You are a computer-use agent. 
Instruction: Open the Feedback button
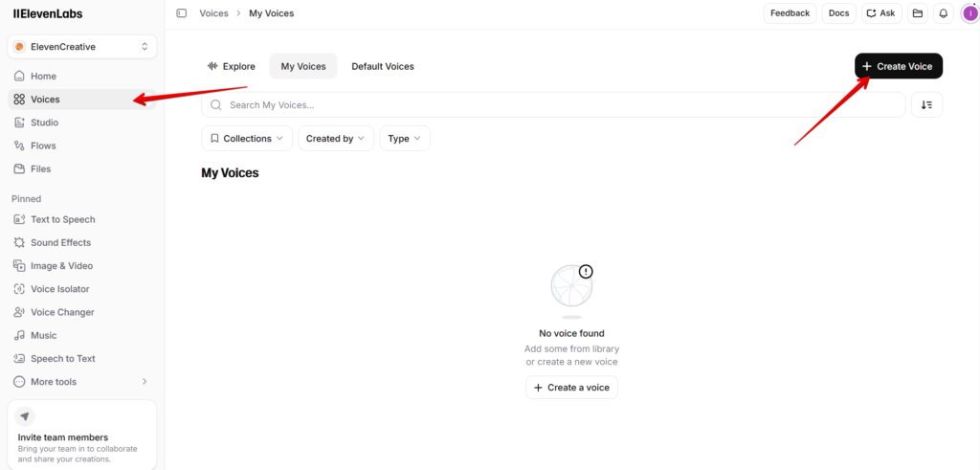coord(790,13)
